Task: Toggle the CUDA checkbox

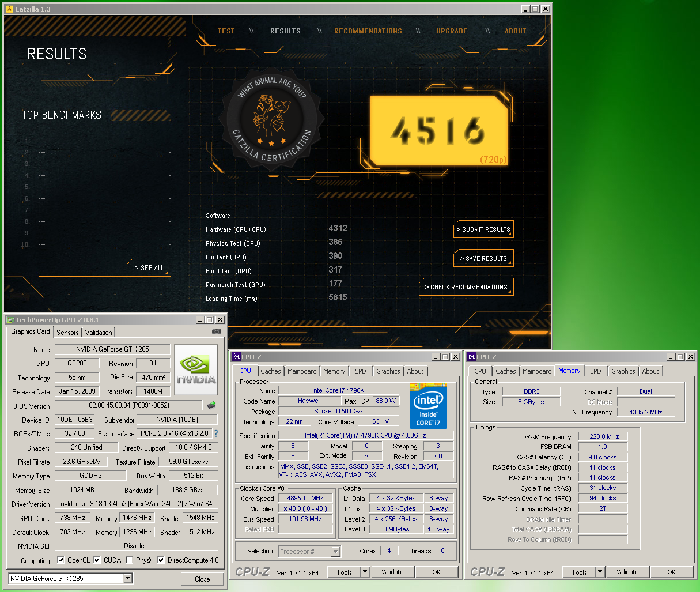Action: click(x=97, y=560)
